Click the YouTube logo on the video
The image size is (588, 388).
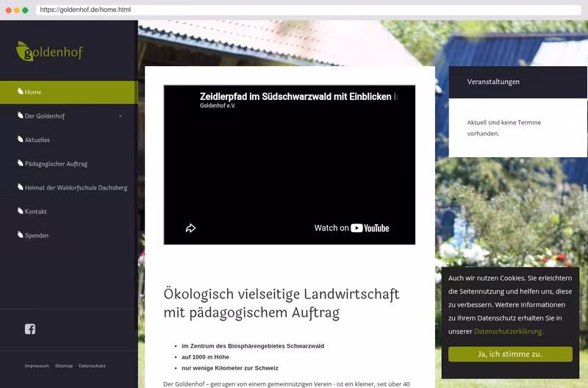[370, 228]
